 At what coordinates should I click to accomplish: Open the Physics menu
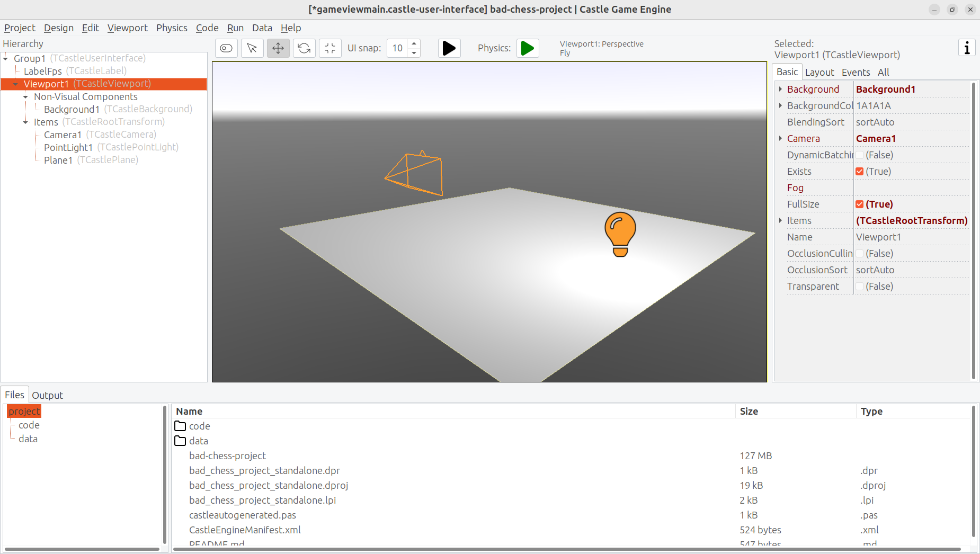[172, 28]
